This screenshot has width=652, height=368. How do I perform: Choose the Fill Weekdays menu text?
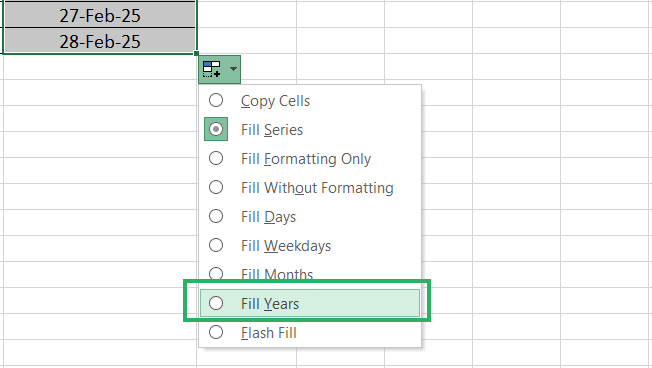(286, 246)
